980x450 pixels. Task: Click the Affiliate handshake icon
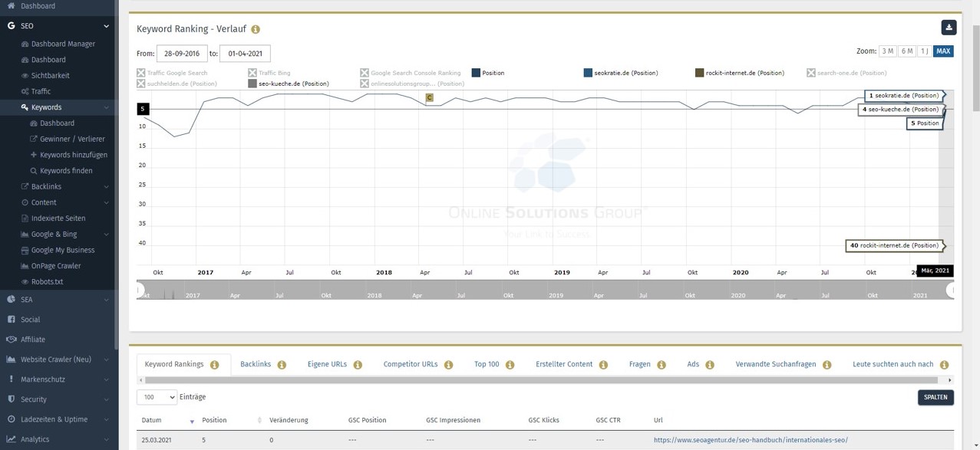(11, 339)
